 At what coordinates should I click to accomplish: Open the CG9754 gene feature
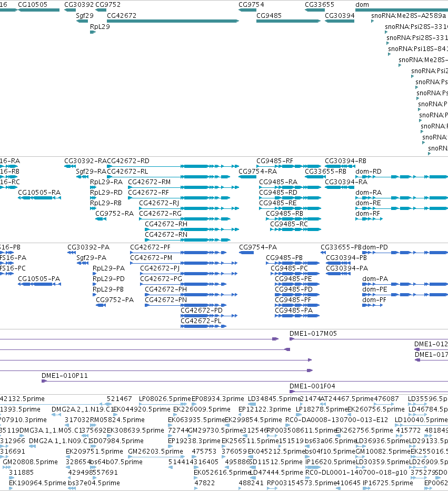[247, 10]
